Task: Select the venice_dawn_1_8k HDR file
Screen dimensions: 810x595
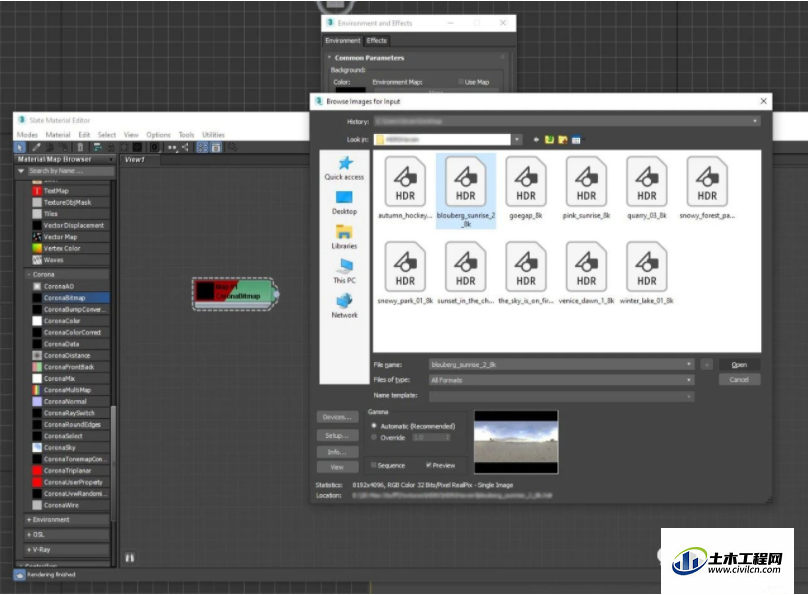Action: 586,273
